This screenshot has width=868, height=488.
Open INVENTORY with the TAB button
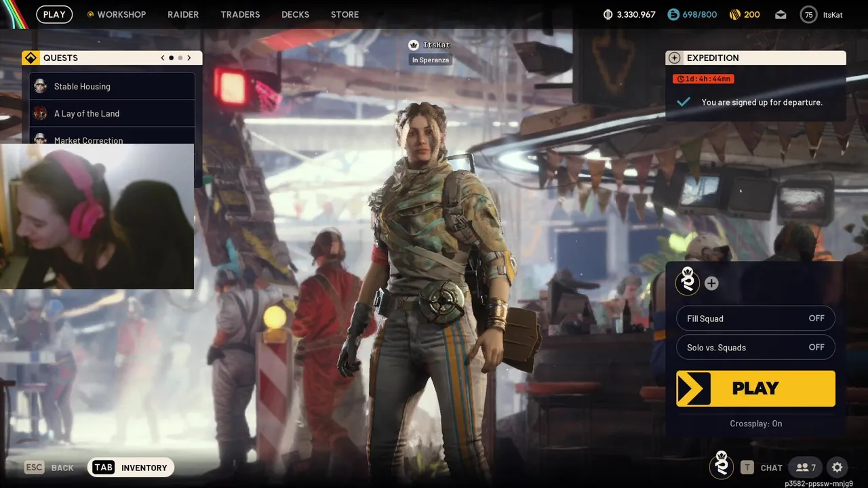131,468
